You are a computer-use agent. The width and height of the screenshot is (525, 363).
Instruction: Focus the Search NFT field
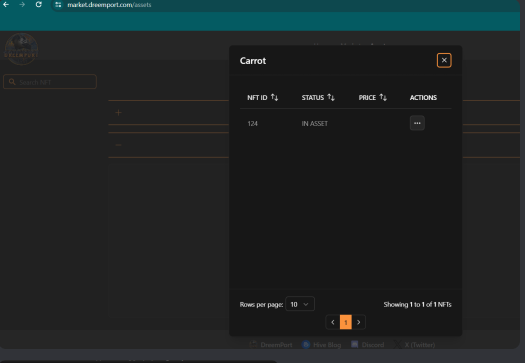[x=50, y=82]
